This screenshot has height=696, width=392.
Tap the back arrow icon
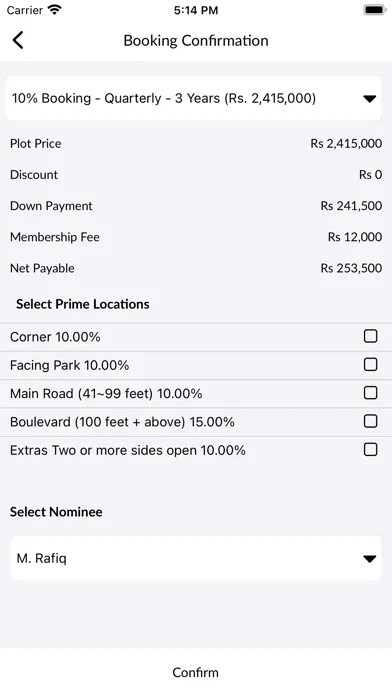[x=18, y=40]
